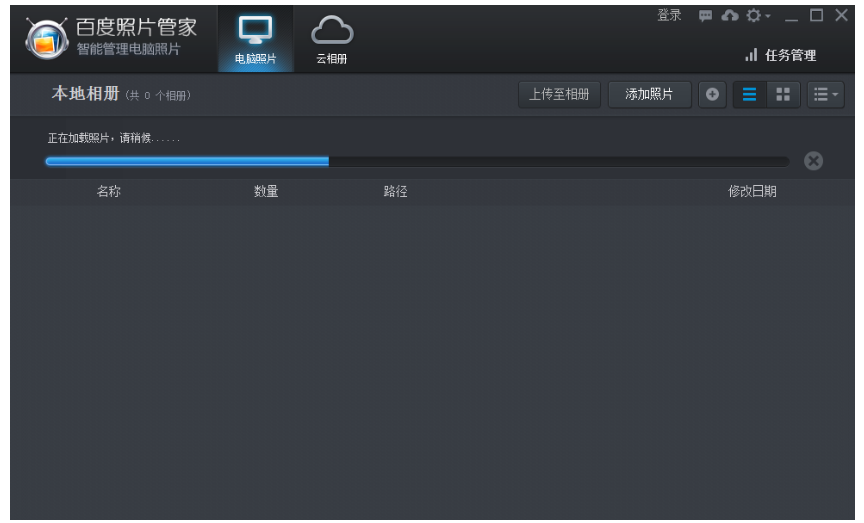Image resolution: width=864 pixels, height=523 pixels.
Task: Open the feedback speech bubble icon
Action: point(705,15)
